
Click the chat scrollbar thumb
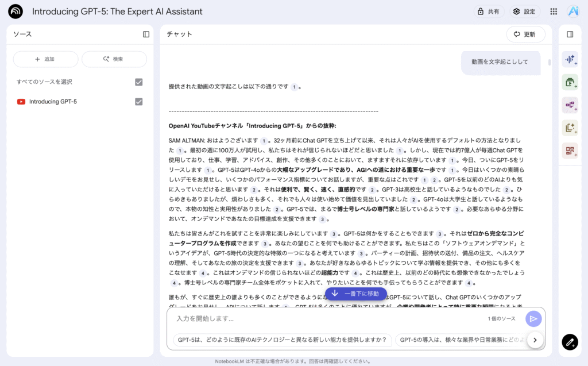coord(550,62)
